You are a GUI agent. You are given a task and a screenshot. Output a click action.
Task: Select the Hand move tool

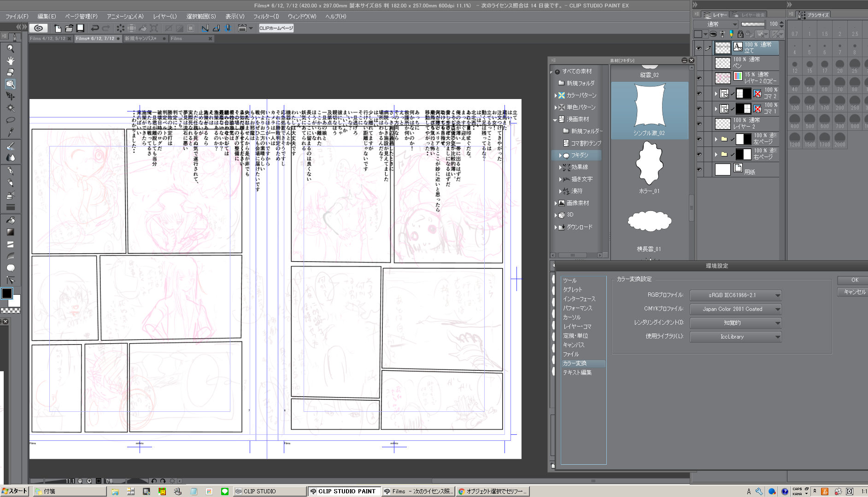10,60
